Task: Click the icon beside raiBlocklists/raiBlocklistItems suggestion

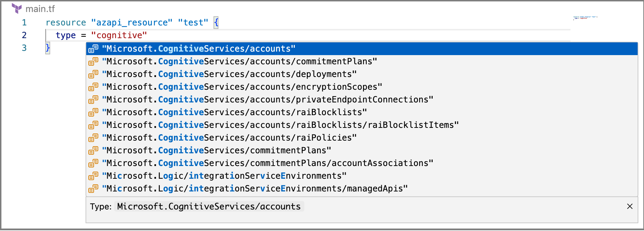Action: click(93, 125)
